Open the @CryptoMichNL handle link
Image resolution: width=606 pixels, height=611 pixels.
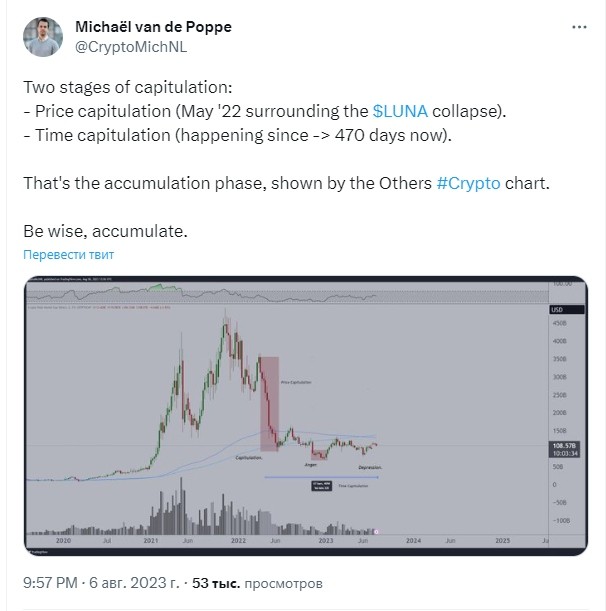click(x=131, y=47)
